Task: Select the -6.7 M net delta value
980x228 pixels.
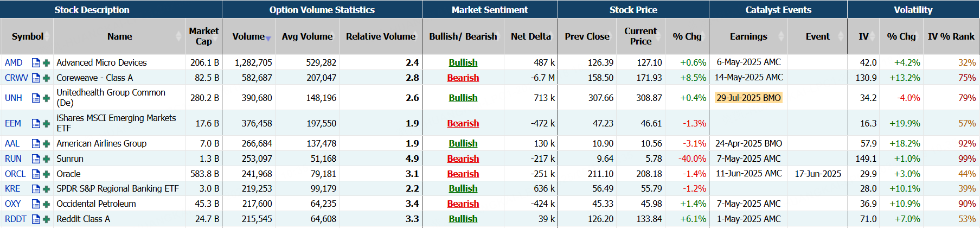Action: (543, 78)
